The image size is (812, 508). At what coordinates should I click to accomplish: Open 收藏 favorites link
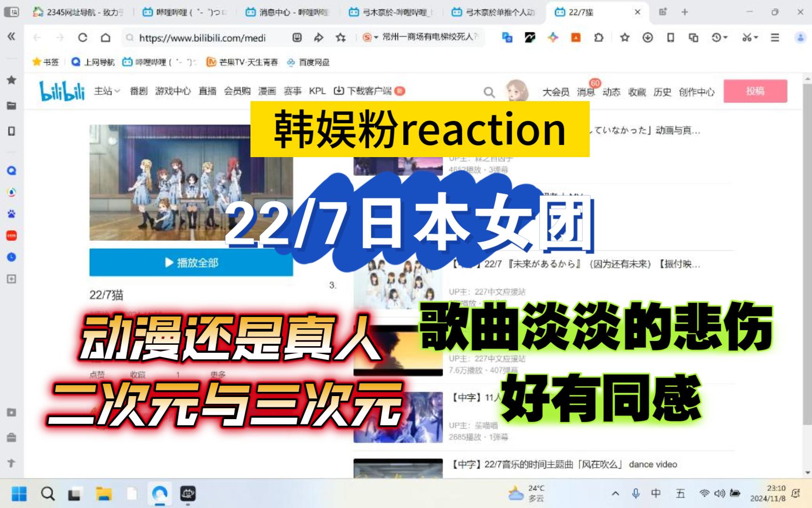(637, 92)
